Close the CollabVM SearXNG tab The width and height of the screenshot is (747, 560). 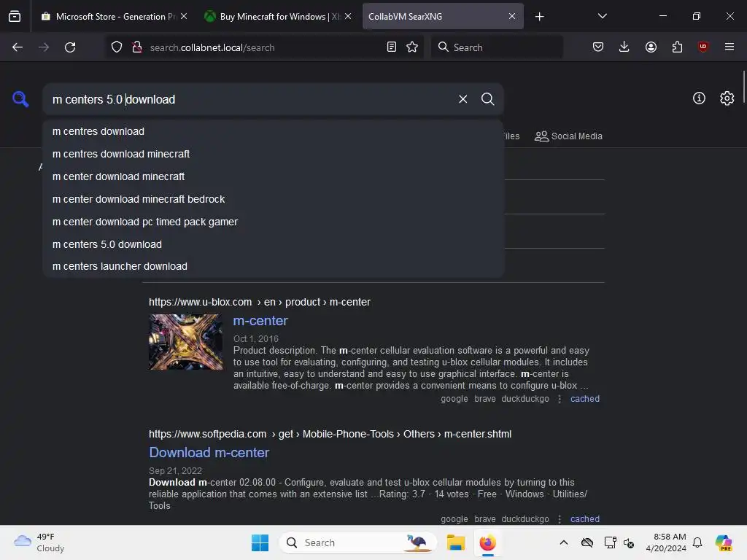click(x=512, y=16)
